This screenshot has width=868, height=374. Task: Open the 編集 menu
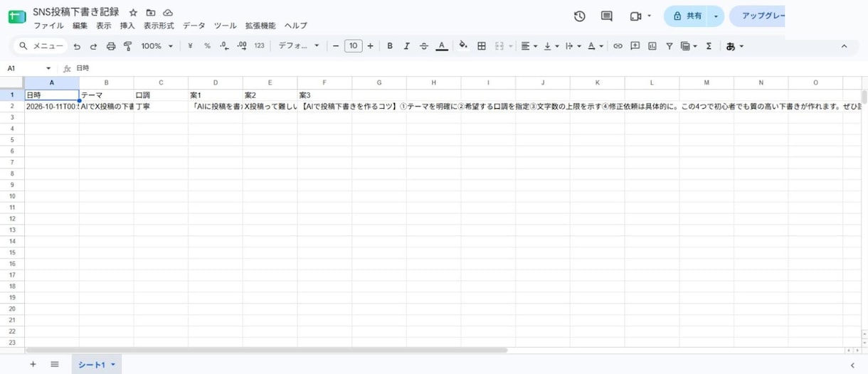80,26
